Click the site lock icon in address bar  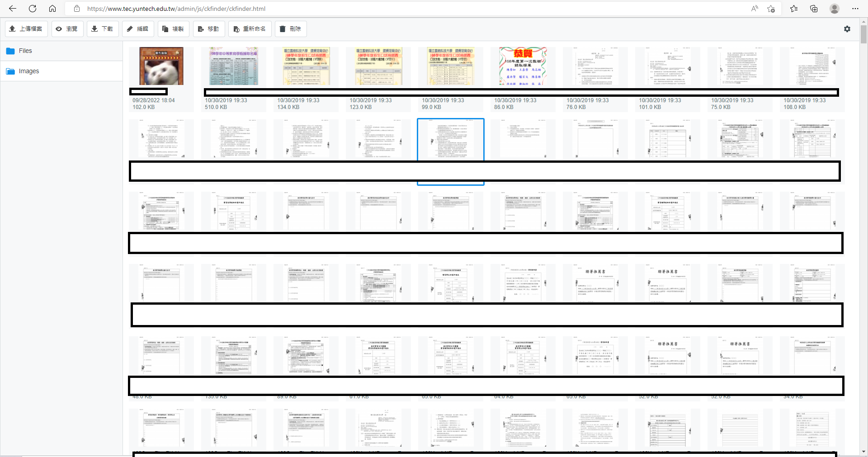(77, 9)
